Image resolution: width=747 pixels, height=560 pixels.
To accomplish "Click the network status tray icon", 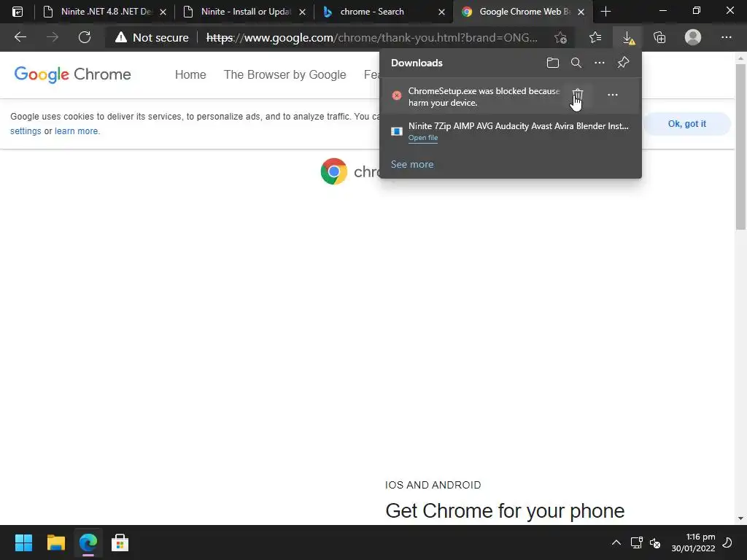I will click(x=636, y=542).
